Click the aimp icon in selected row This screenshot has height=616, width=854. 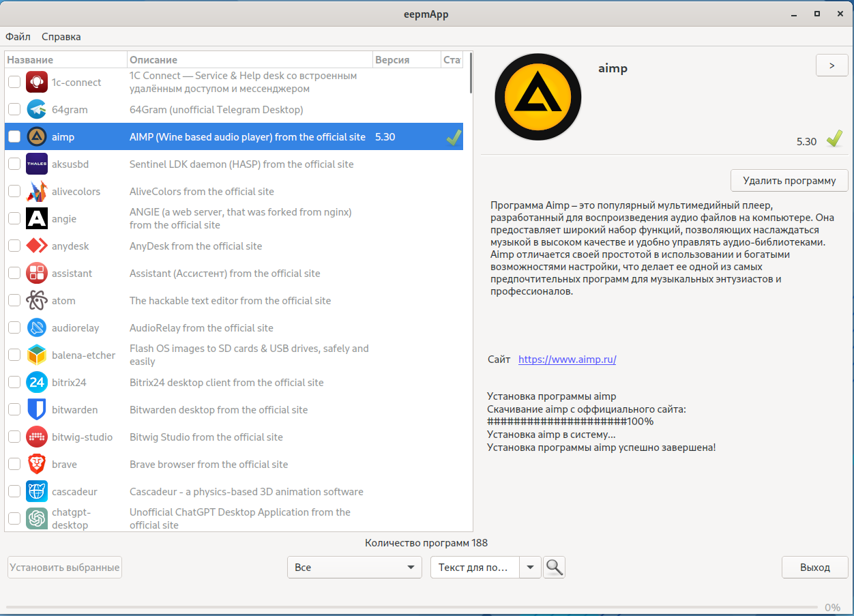pos(37,136)
